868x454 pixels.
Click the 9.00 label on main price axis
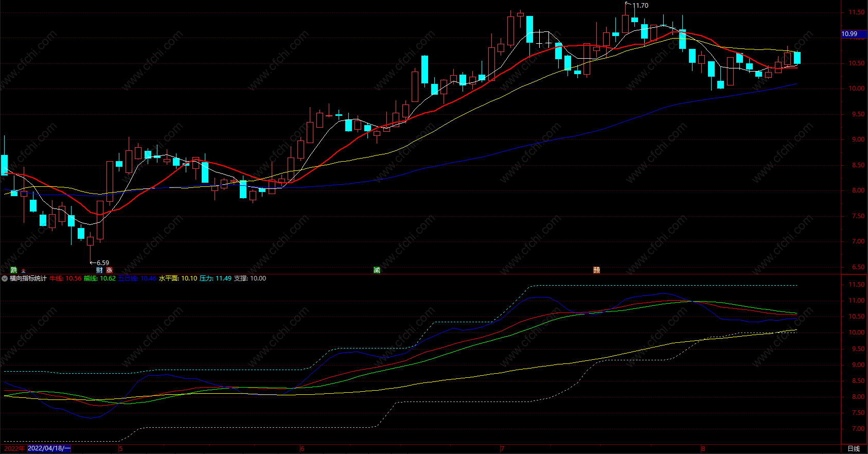[x=858, y=139]
